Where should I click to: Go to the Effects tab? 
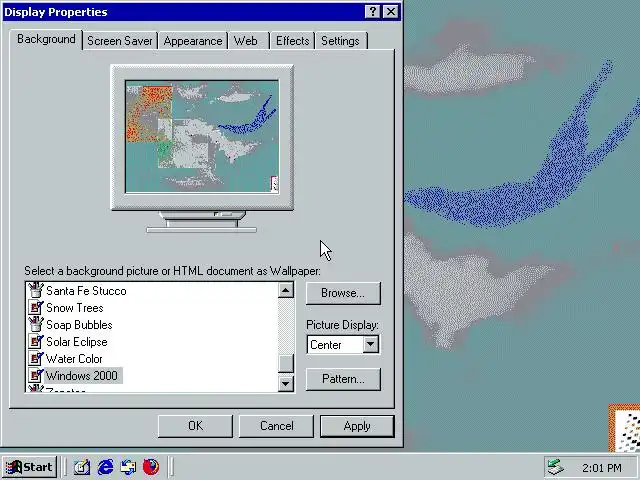292,41
